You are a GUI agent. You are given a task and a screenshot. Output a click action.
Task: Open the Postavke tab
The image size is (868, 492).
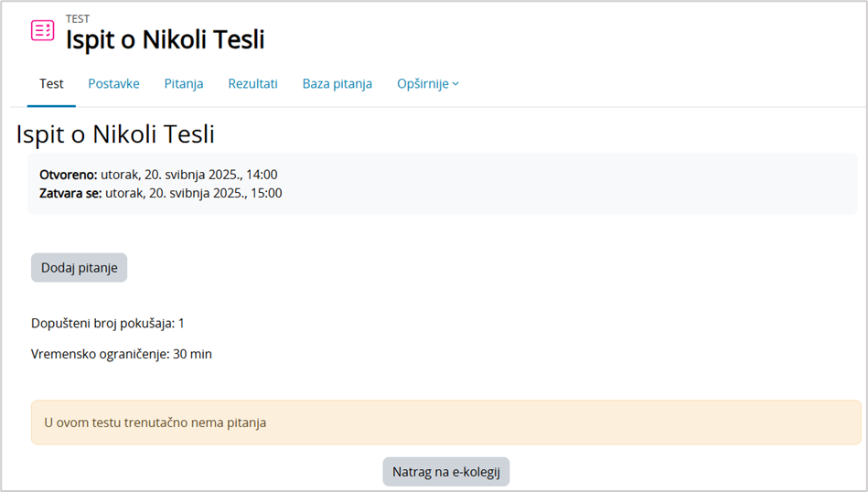[113, 84]
